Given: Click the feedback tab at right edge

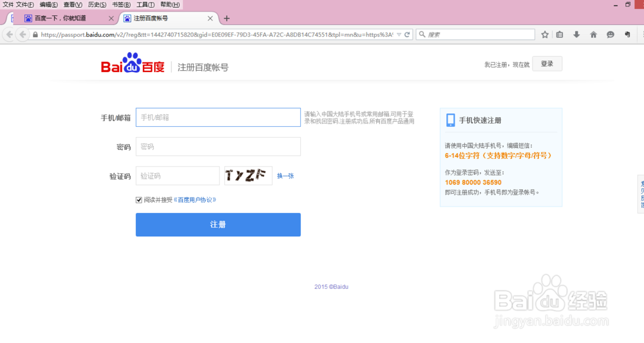Looking at the screenshot, I should point(641,194).
